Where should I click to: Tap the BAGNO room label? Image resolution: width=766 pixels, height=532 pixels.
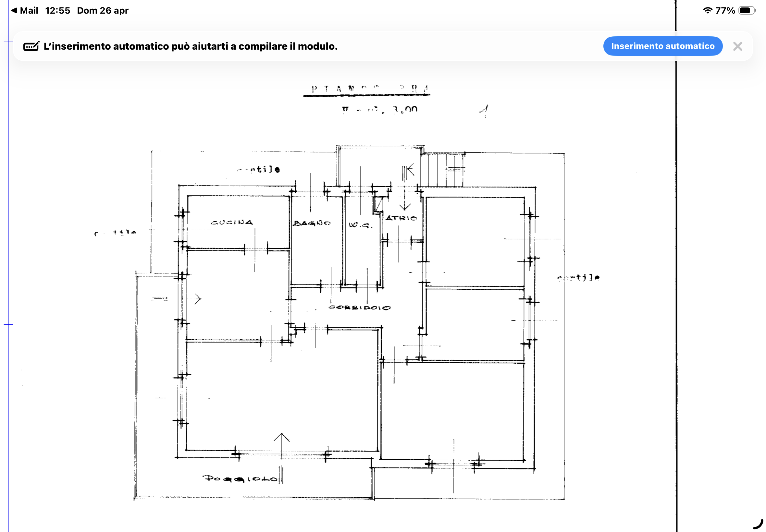tap(312, 223)
